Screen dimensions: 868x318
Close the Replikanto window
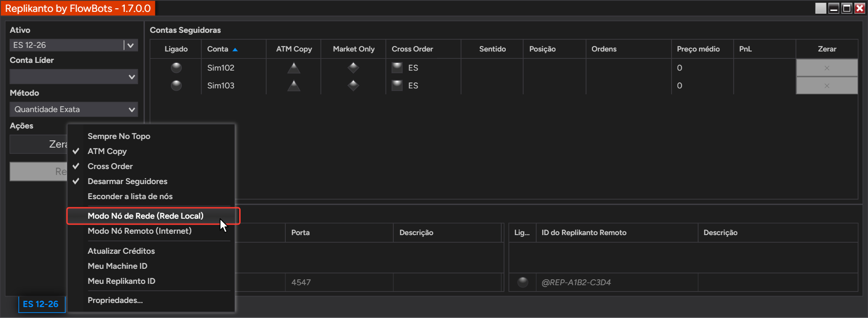[x=860, y=8]
